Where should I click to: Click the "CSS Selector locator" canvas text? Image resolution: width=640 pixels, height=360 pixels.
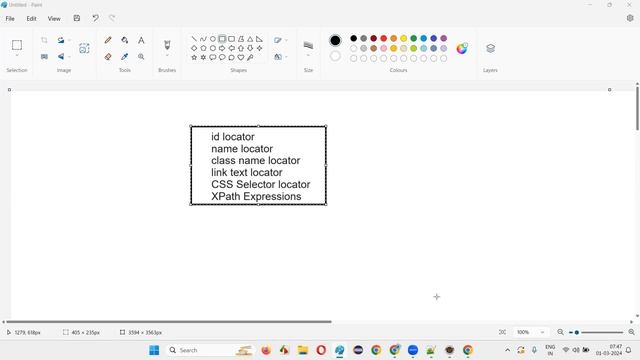point(260,184)
